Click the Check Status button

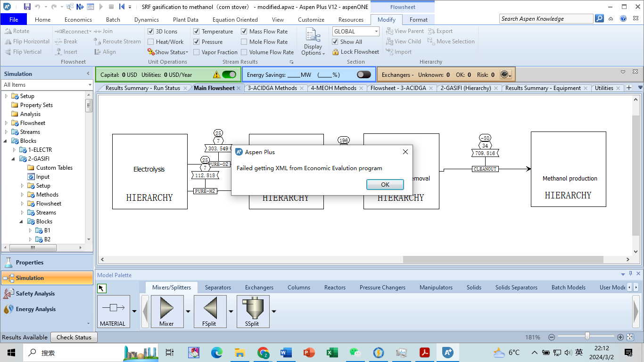pyautogui.click(x=74, y=337)
